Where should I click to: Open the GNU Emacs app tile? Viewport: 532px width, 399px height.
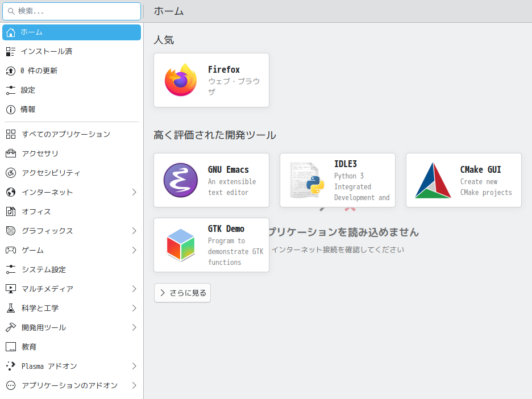click(211, 180)
